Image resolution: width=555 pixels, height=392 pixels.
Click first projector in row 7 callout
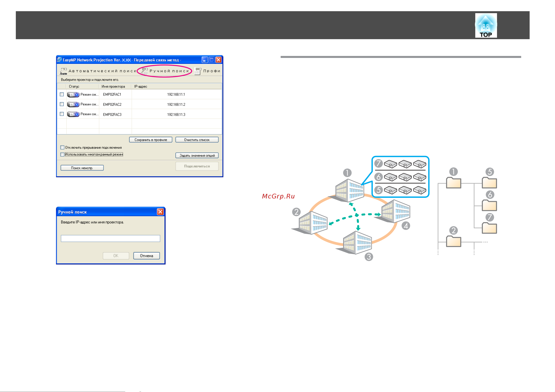pos(391,164)
